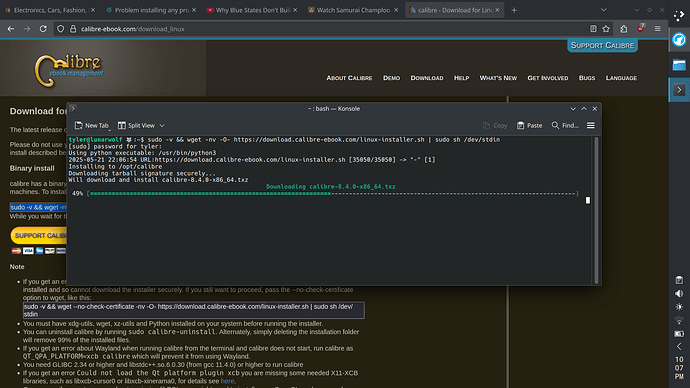Viewport: 690px width, 388px height.
Task: Go forward in Firefox
Action: coord(27,29)
